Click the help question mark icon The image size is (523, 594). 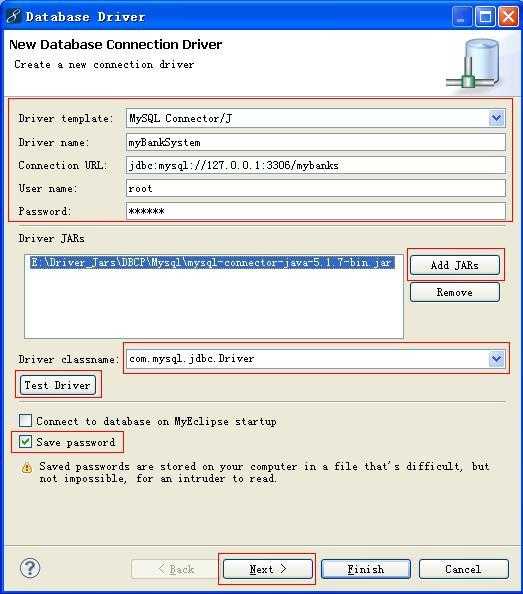pos(30,568)
